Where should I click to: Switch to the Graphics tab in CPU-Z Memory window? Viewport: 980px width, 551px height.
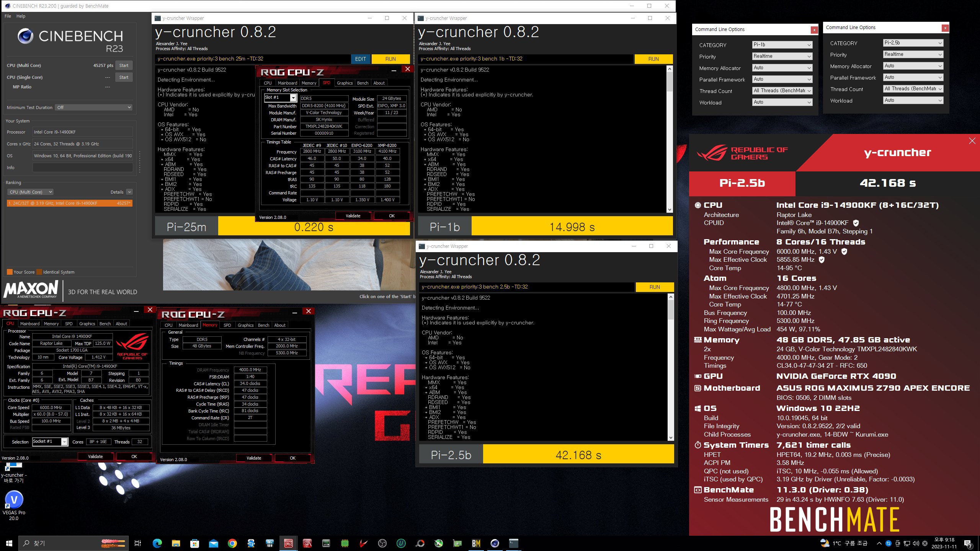point(245,325)
